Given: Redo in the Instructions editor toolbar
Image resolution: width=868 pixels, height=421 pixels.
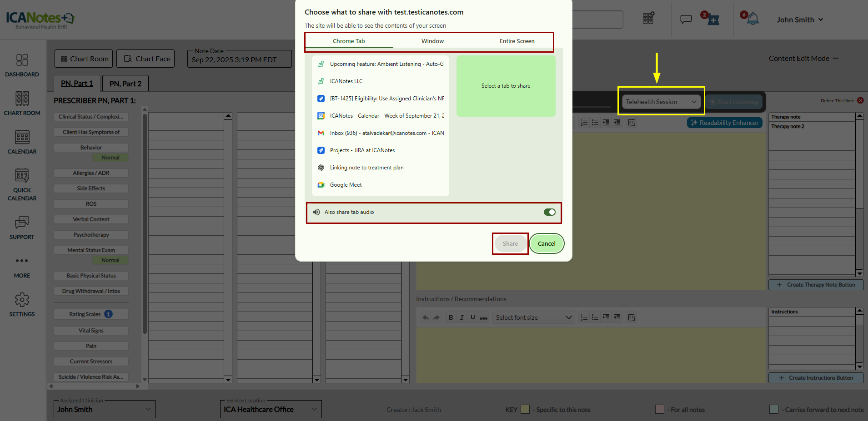Looking at the screenshot, I should click(437, 317).
